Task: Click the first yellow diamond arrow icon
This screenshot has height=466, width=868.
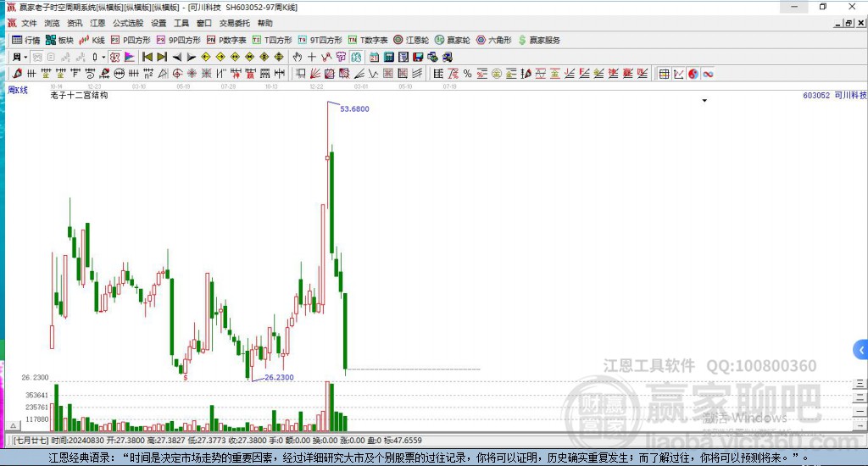Action: tap(206, 57)
